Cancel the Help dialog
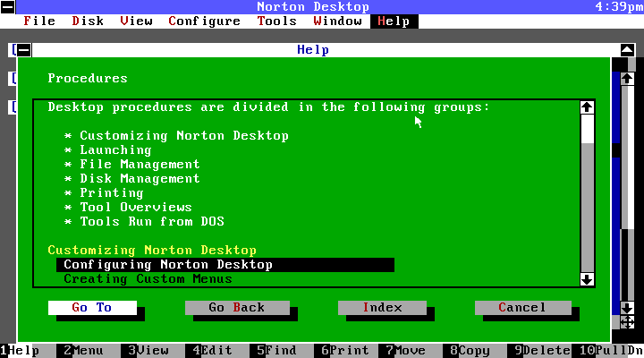Image resolution: width=644 pixels, height=358 pixels. pyautogui.click(x=523, y=308)
